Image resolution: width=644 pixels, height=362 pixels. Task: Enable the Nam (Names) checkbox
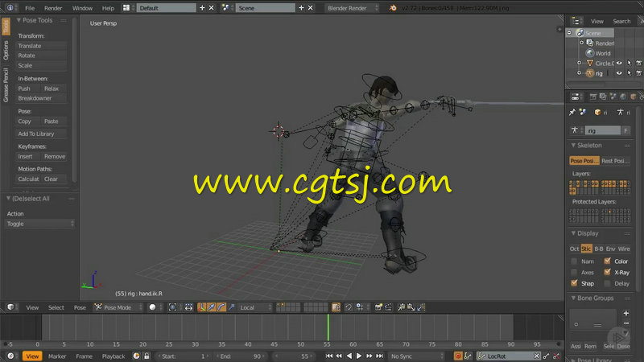574,261
